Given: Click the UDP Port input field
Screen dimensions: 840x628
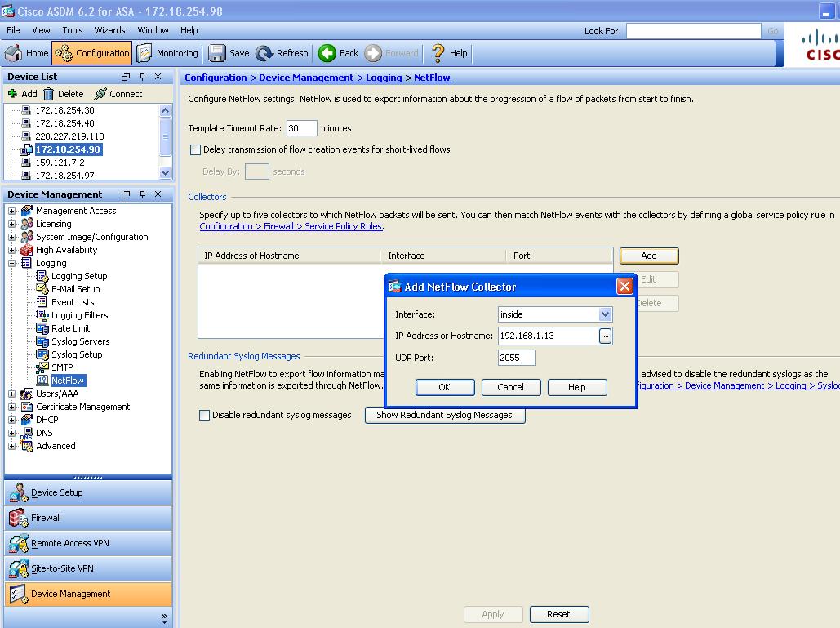Looking at the screenshot, I should [517, 358].
